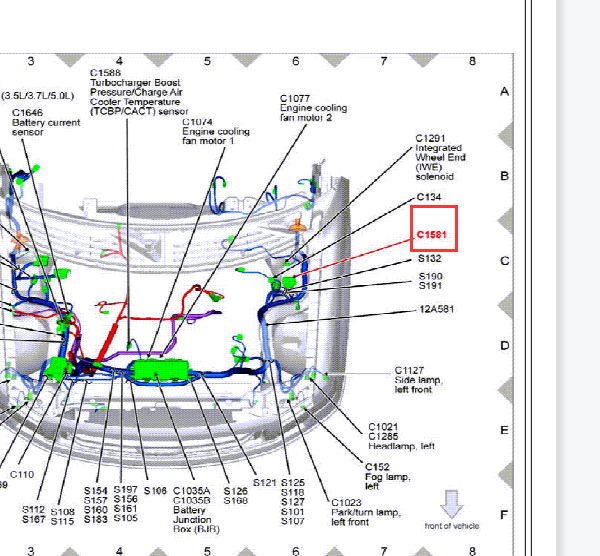Viewport: 600px width, 556px height.
Task: Select the S127 splice label
Action: 293,502
